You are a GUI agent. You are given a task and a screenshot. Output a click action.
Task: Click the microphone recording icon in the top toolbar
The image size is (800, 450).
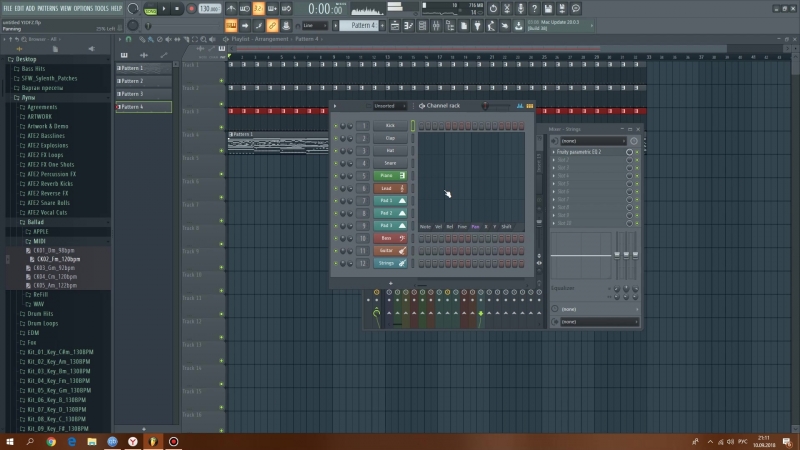click(x=520, y=9)
